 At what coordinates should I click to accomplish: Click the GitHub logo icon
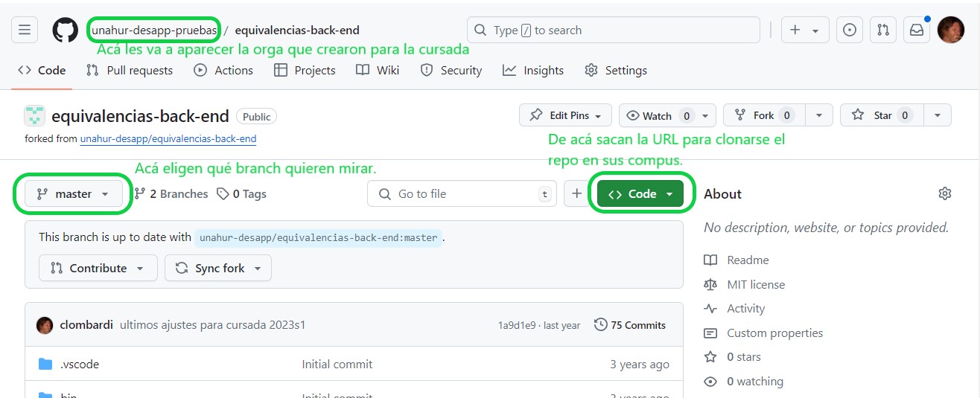pos(66,31)
